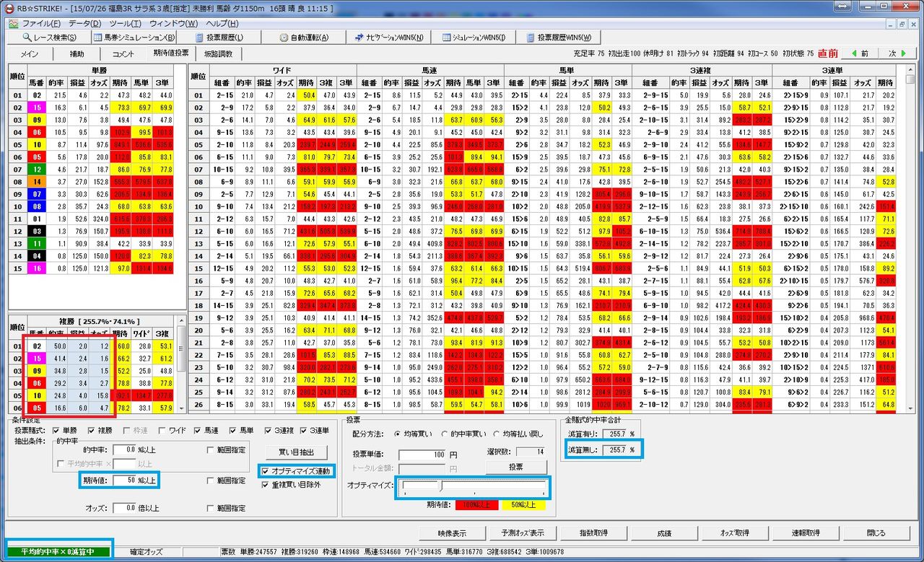The width and height of the screenshot is (924, 562).
Task: Open the ツール menu
Action: click(x=125, y=23)
